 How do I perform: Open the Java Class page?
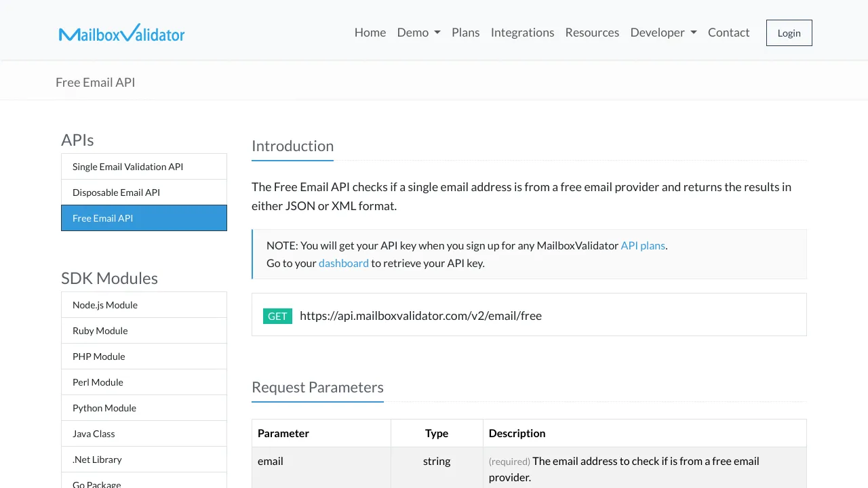pos(144,434)
